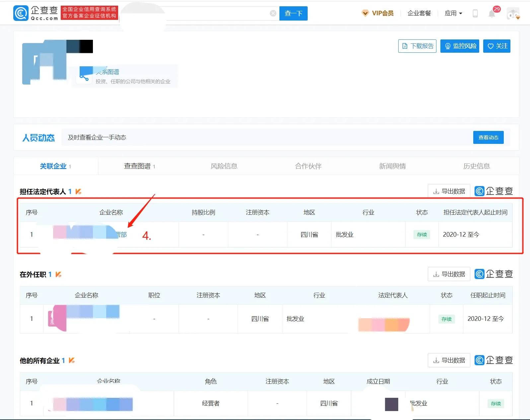Clear the search field with the X icon
The height and width of the screenshot is (420, 530).
[x=273, y=13]
